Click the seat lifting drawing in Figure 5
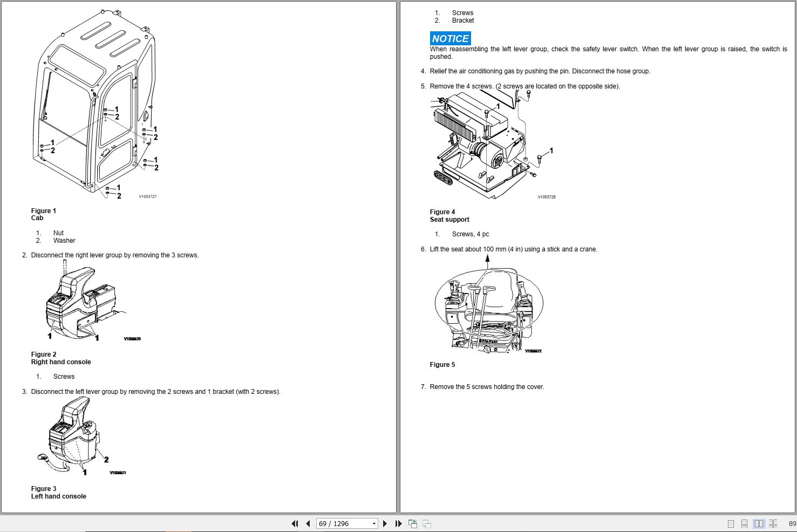Screen dimensions: 797x532 click(488, 304)
